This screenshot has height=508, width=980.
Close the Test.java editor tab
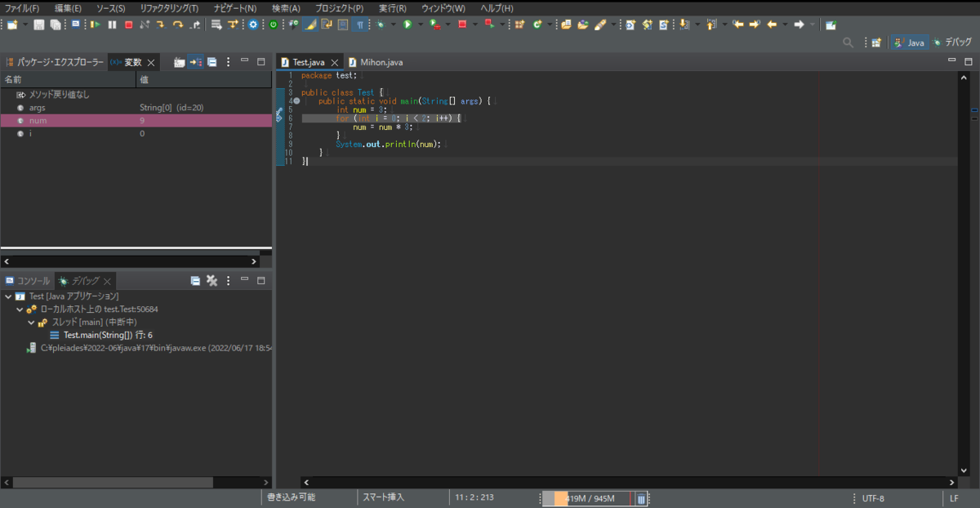coord(334,62)
